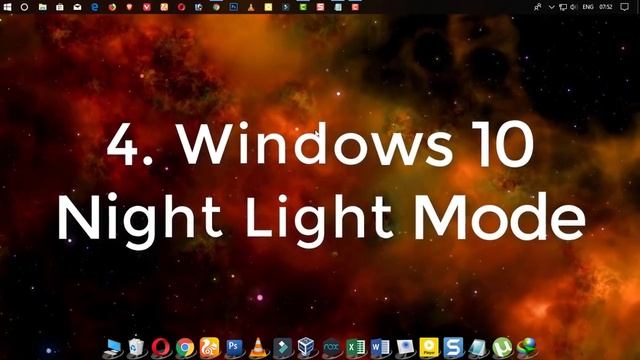Open the Mail app in taskbar
Image resolution: width=640 pixels, height=360 pixels.
(77, 7)
